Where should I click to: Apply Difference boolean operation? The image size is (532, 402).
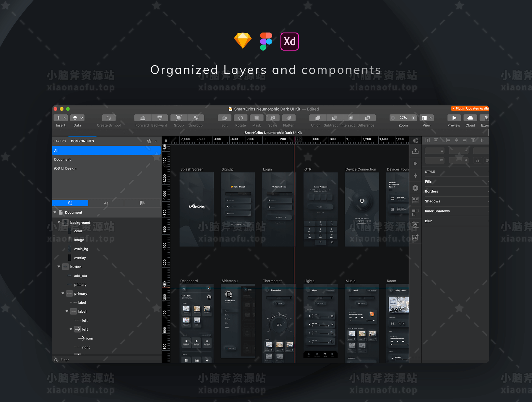pos(367,118)
